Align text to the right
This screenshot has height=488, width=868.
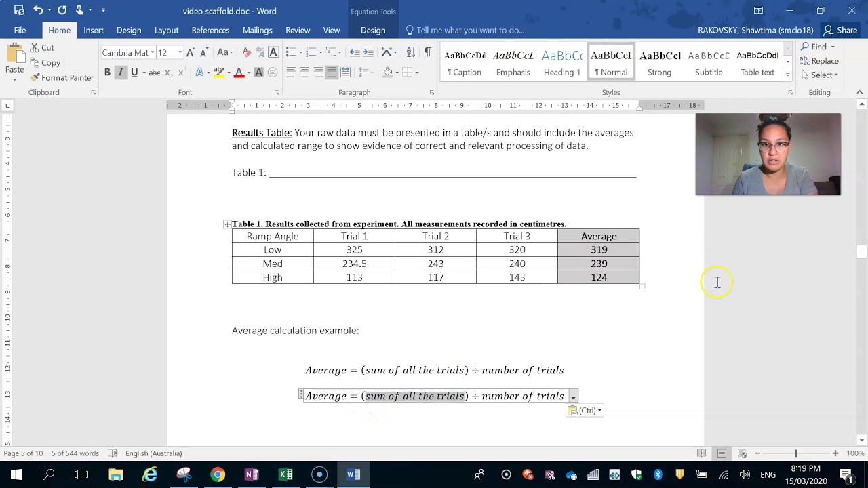318,73
